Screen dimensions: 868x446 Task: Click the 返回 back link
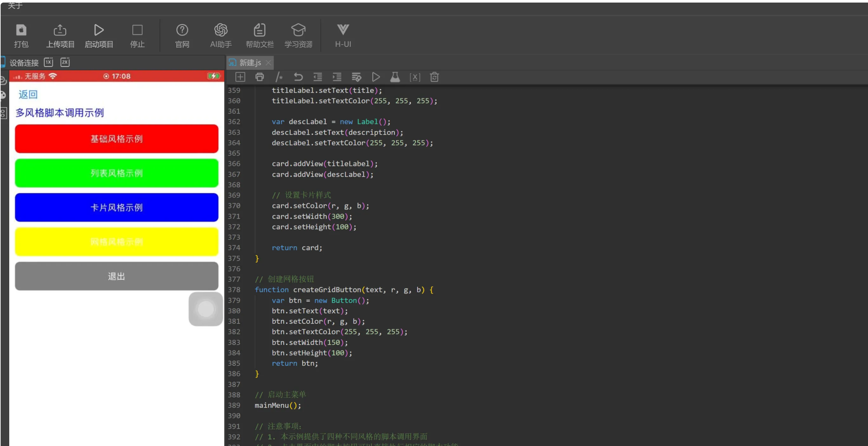click(x=28, y=95)
